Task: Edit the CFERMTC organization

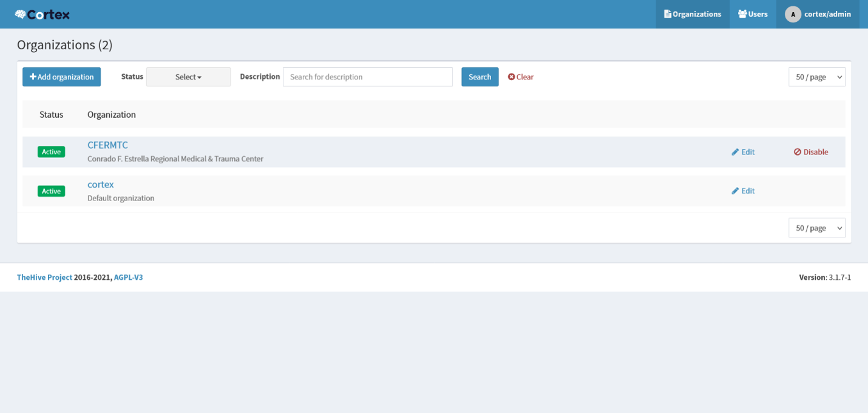Action: pyautogui.click(x=743, y=152)
